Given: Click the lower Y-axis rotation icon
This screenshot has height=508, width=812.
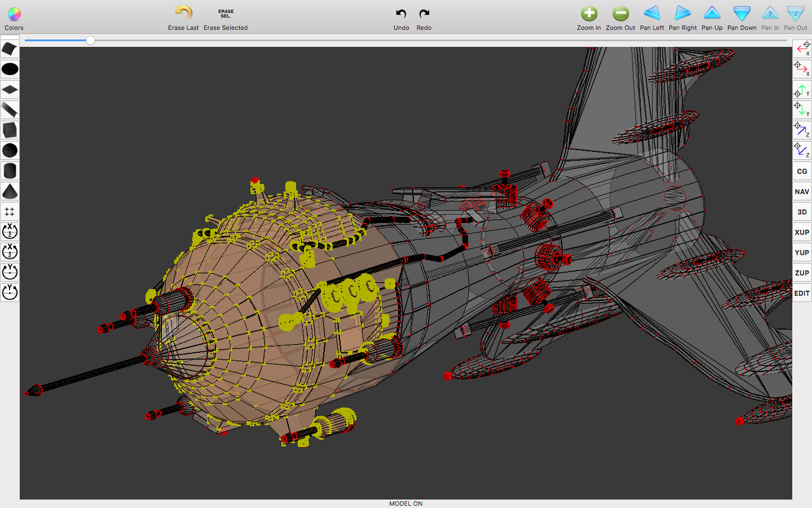Looking at the screenshot, I should [10, 292].
